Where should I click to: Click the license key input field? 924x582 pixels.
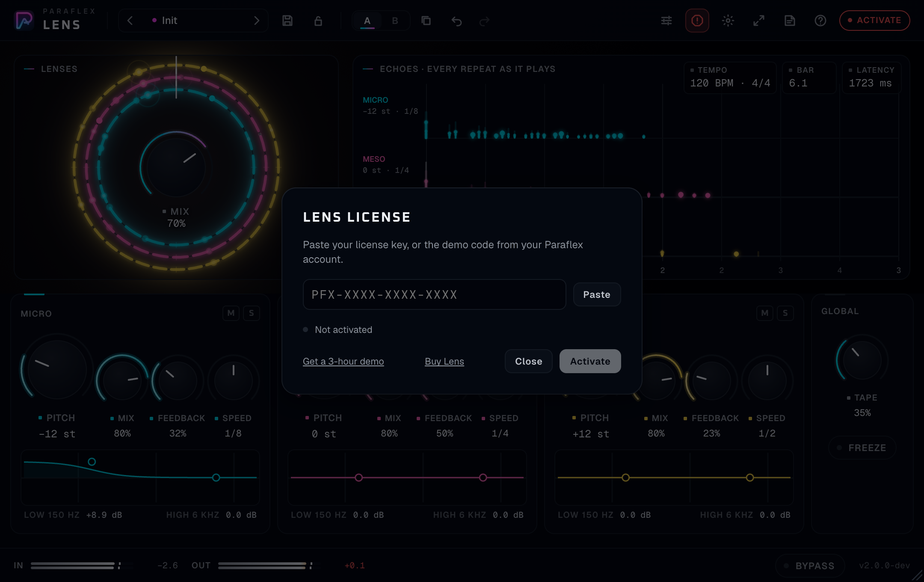pos(435,294)
